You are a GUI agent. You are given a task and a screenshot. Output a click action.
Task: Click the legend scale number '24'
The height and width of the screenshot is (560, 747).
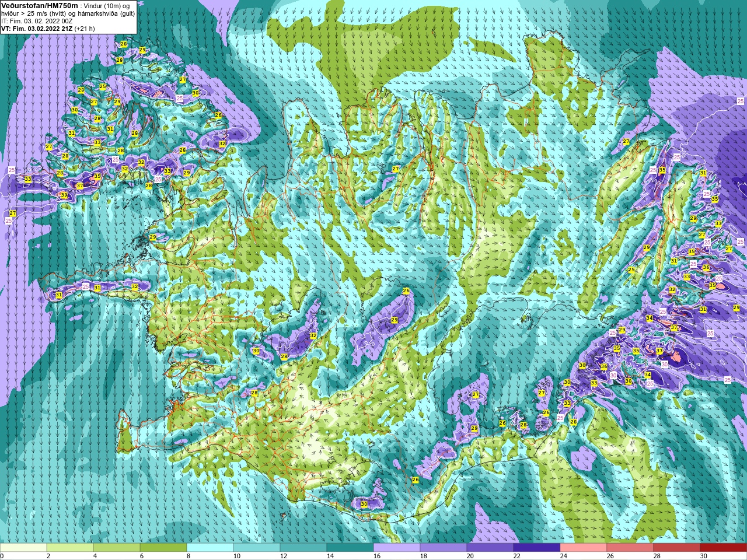coord(564,556)
